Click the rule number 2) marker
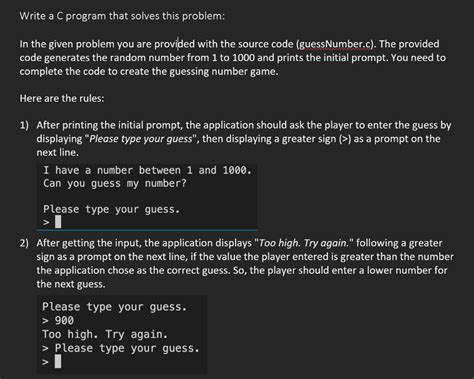The width and height of the screenshot is (474, 379). (x=24, y=243)
